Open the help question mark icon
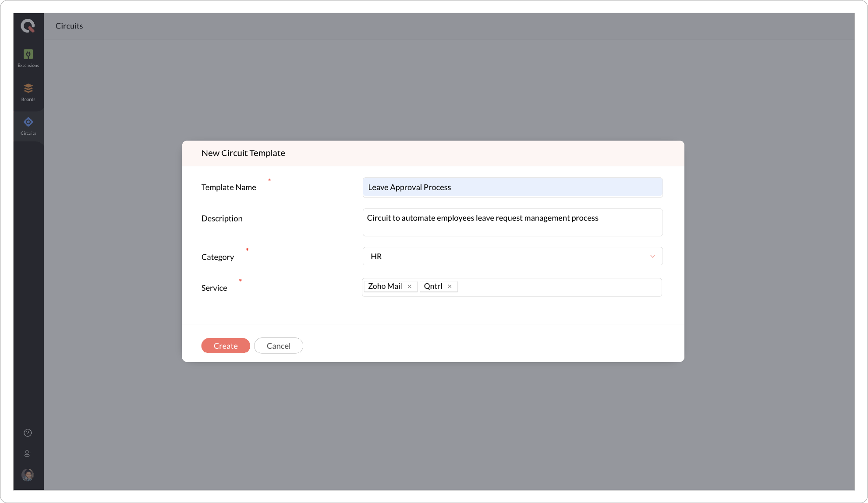The height and width of the screenshot is (503, 868). pos(28,433)
